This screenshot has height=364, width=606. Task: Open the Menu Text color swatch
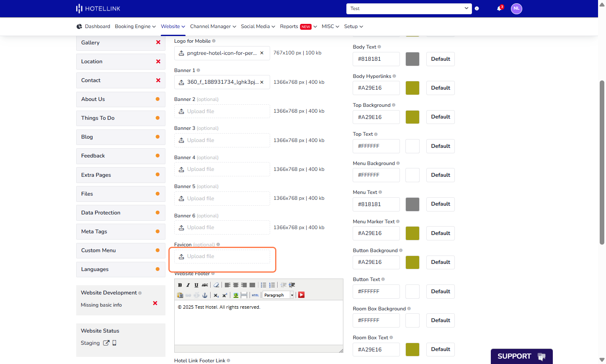coord(413,204)
